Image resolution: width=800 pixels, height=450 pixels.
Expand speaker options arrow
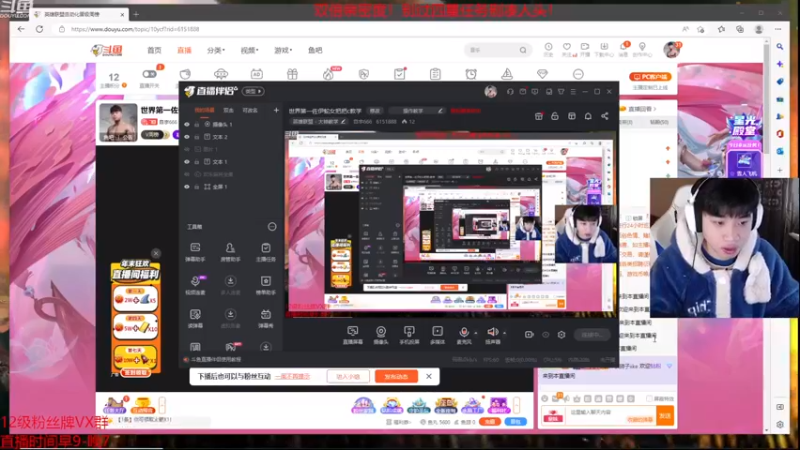(504, 333)
